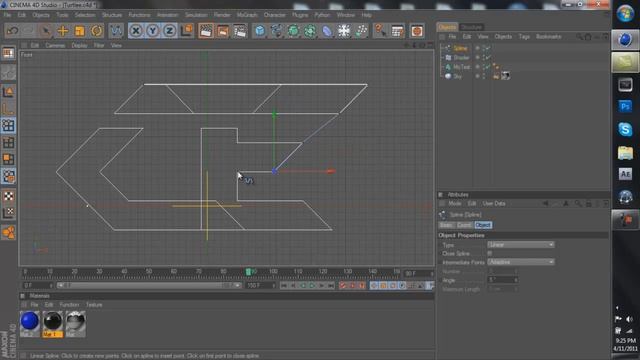
Task: Open the viewport Display menu
Action: coord(79,45)
